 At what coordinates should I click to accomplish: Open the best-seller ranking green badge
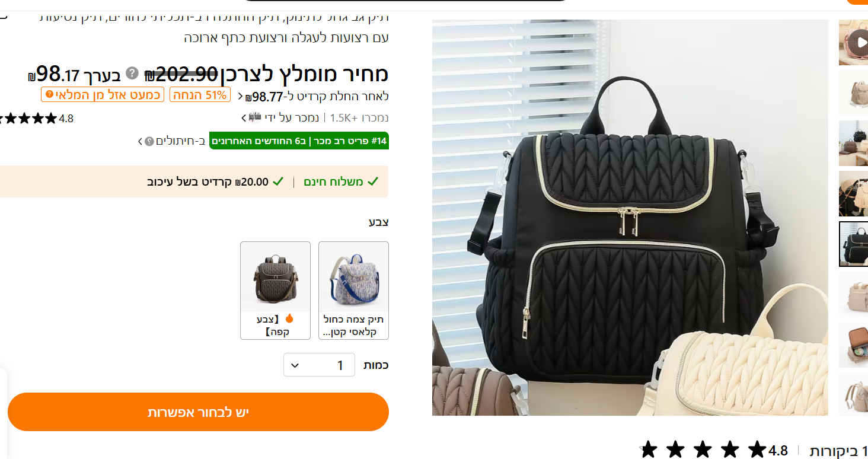(x=299, y=141)
